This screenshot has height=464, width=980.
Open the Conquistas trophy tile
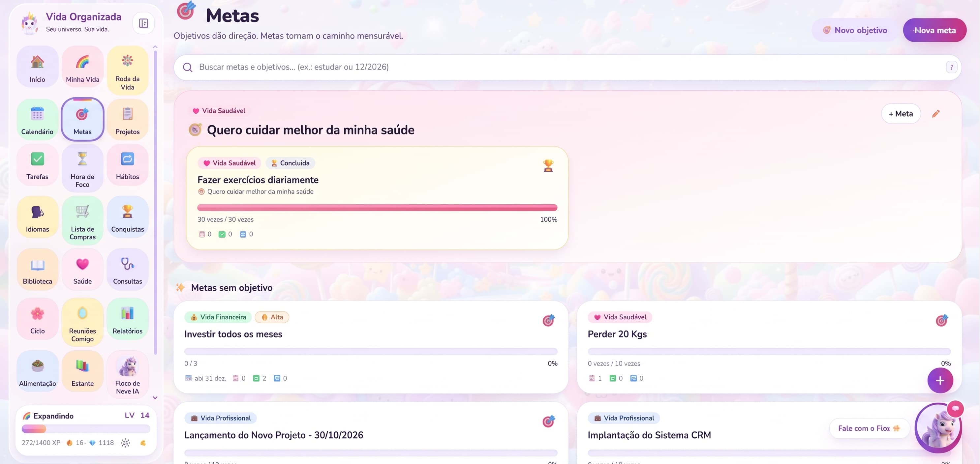[127, 217]
